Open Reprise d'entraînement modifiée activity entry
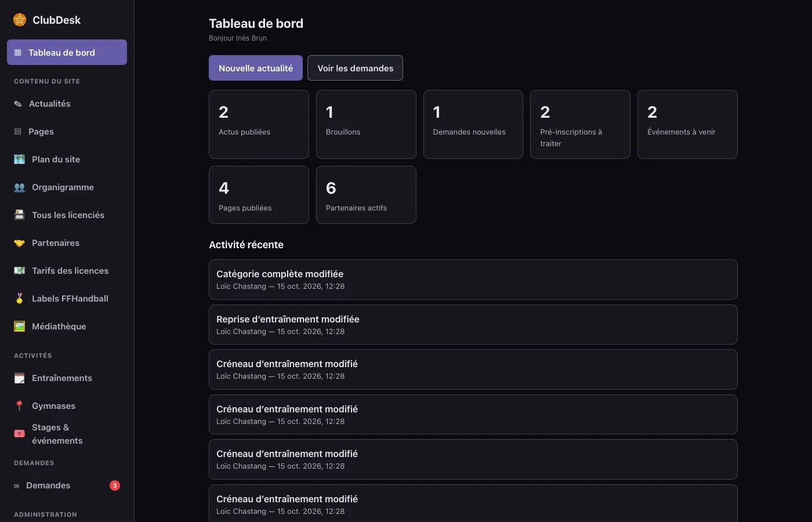This screenshot has width=812, height=522. pyautogui.click(x=473, y=325)
